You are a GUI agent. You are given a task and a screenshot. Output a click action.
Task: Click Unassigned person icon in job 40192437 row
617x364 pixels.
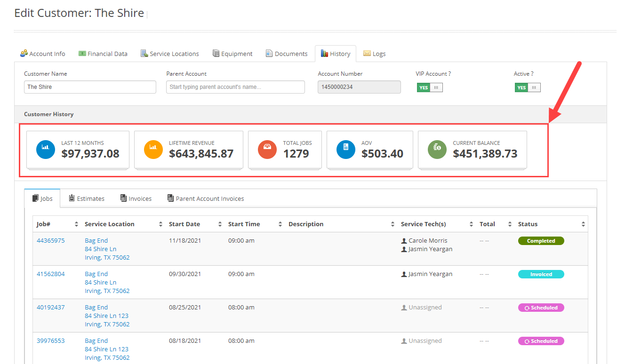pos(404,308)
